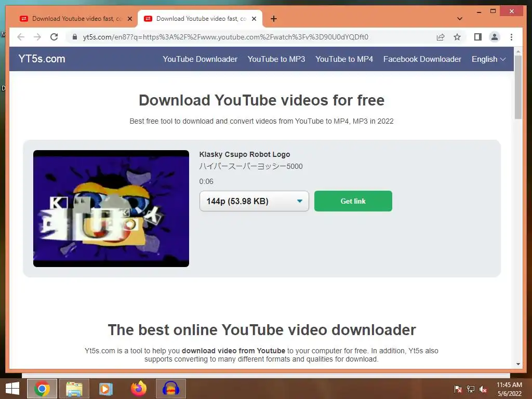
Task: Select the second active browser tab
Action: click(200, 19)
